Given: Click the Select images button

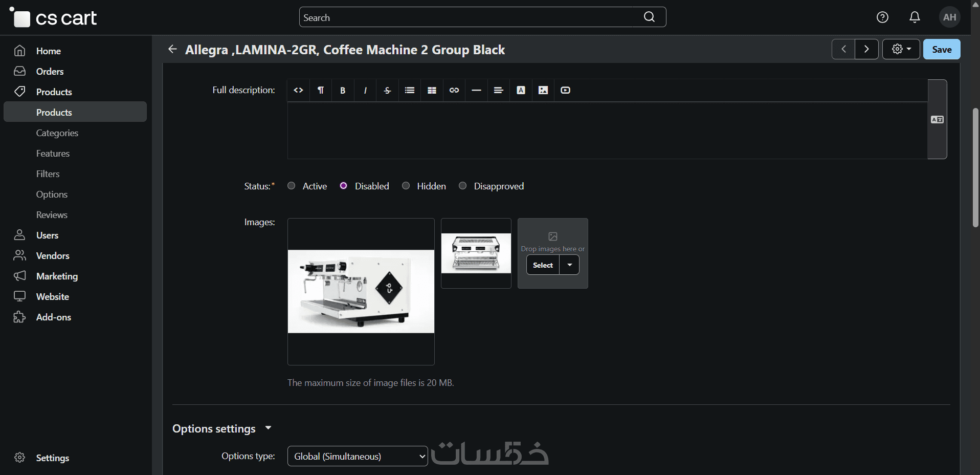Looking at the screenshot, I should (543, 265).
